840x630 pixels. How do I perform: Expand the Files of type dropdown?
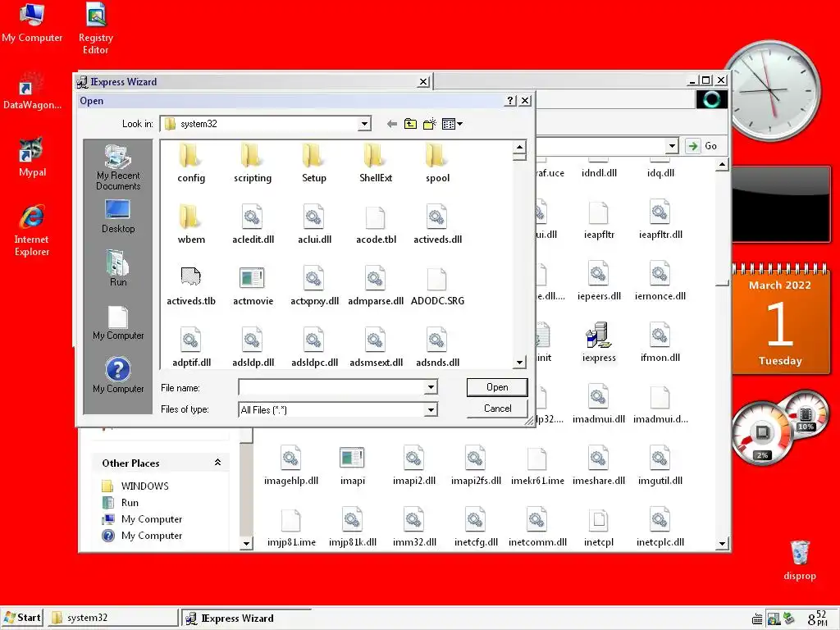pyautogui.click(x=431, y=410)
